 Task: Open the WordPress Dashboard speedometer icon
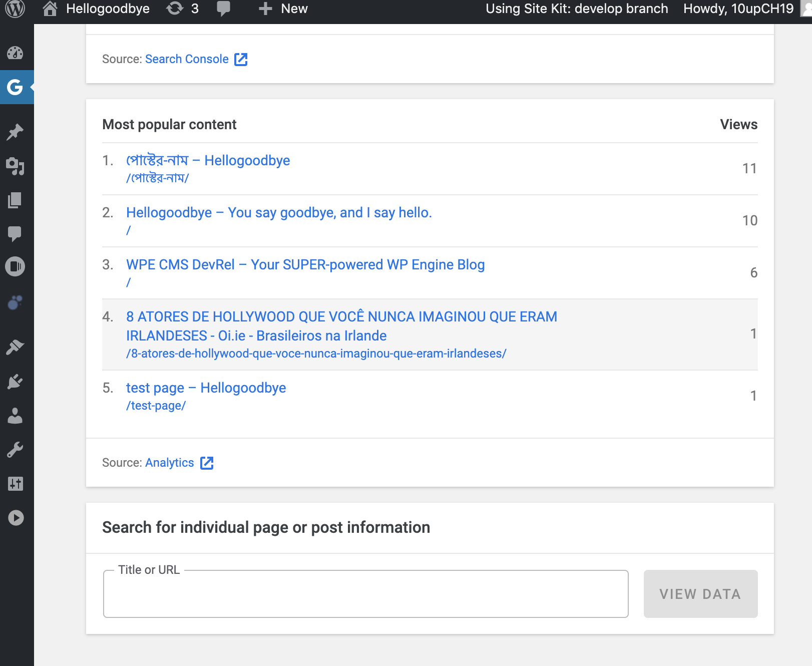pyautogui.click(x=15, y=53)
